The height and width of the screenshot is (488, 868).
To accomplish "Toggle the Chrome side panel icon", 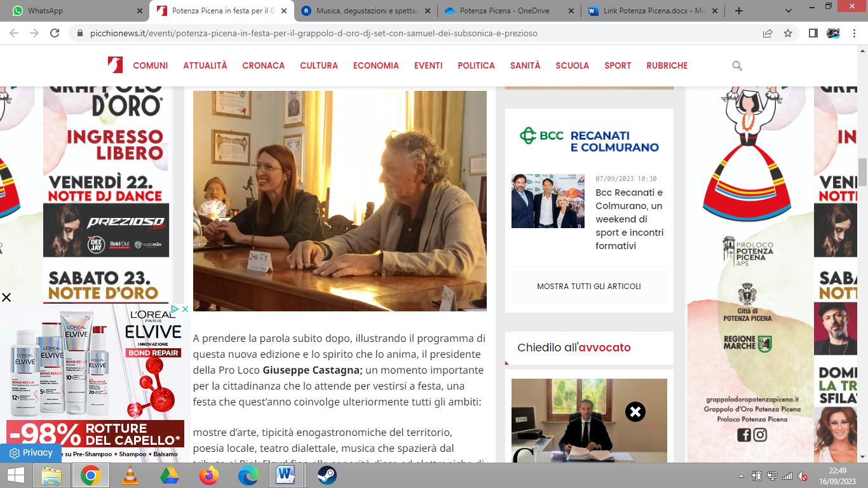I will (813, 33).
